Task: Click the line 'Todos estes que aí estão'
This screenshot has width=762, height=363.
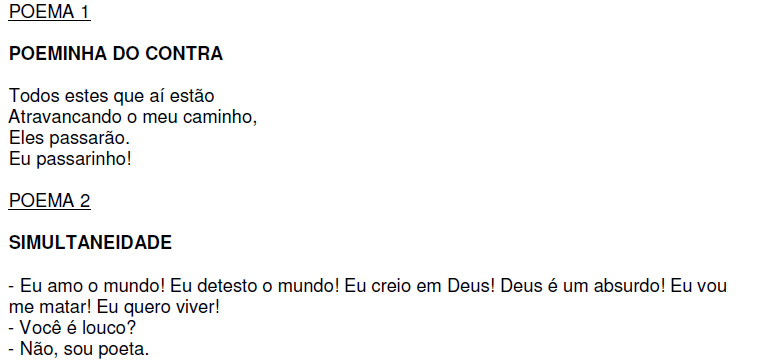Action: click(x=111, y=96)
